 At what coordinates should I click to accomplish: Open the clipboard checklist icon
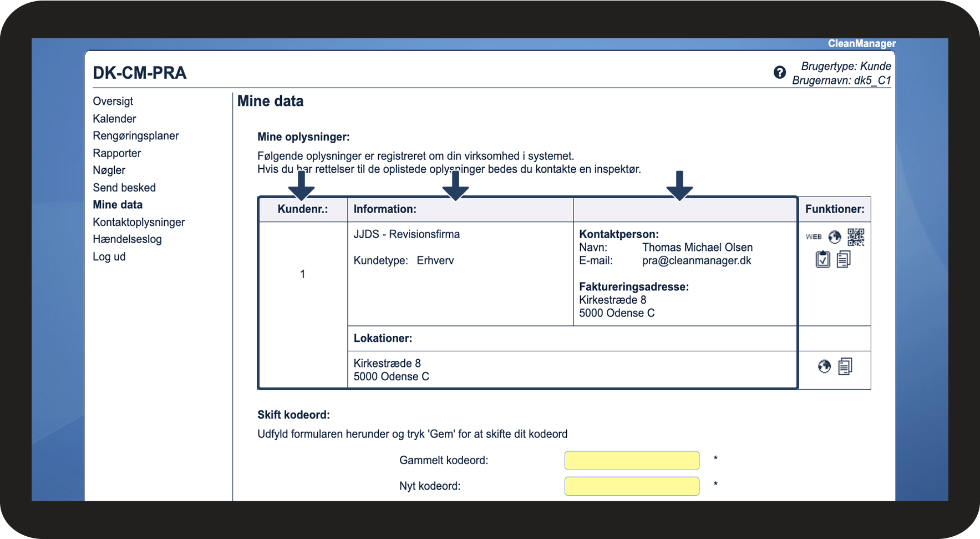pos(823,259)
